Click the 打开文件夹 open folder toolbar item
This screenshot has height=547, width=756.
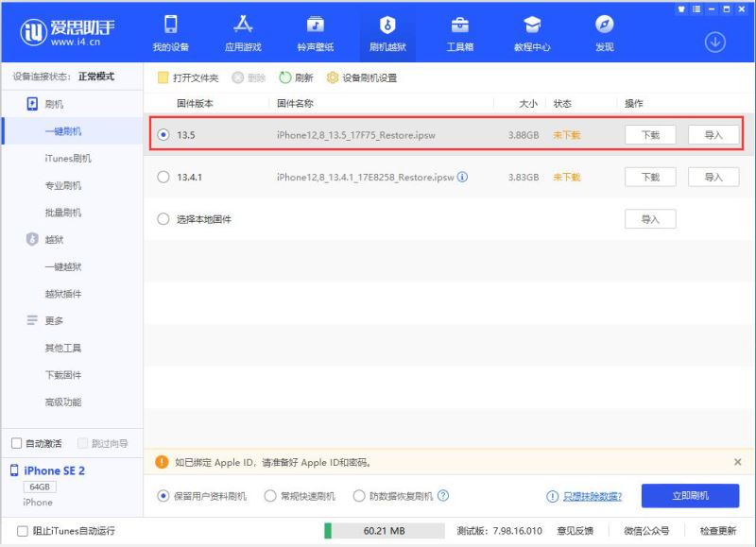(188, 77)
